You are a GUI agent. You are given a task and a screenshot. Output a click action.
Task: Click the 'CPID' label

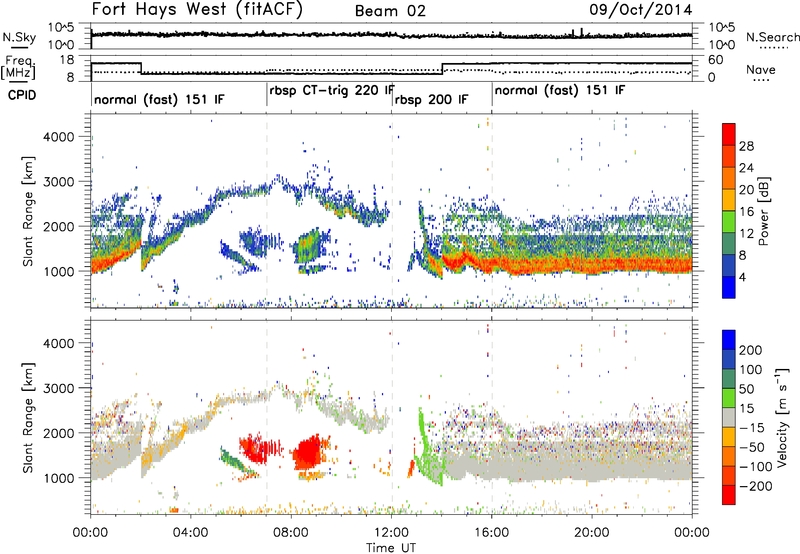click(22, 95)
